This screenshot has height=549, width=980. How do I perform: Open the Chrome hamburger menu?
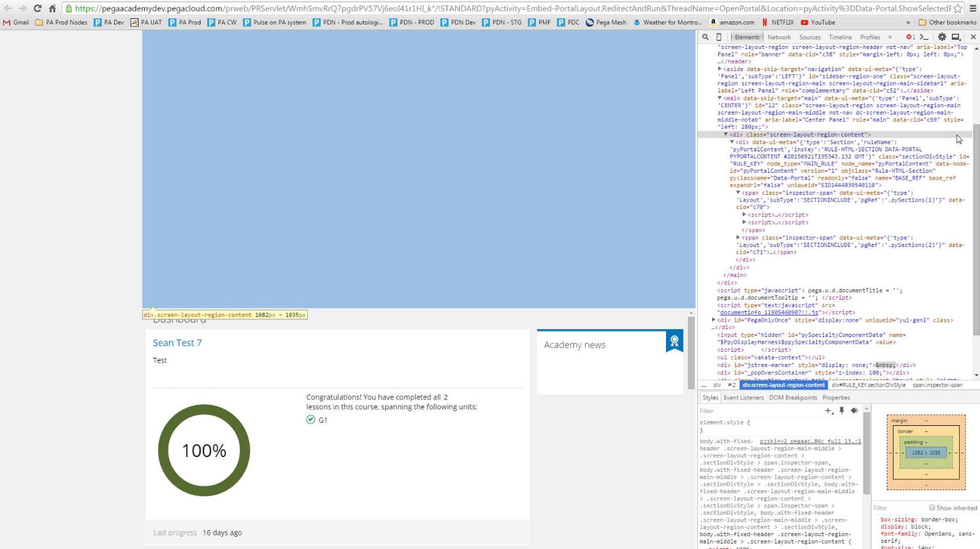click(973, 9)
